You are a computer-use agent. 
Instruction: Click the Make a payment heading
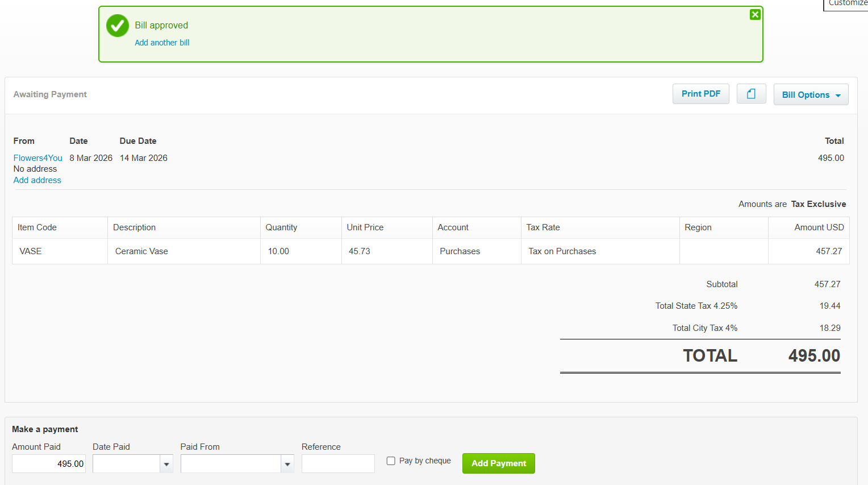point(45,429)
